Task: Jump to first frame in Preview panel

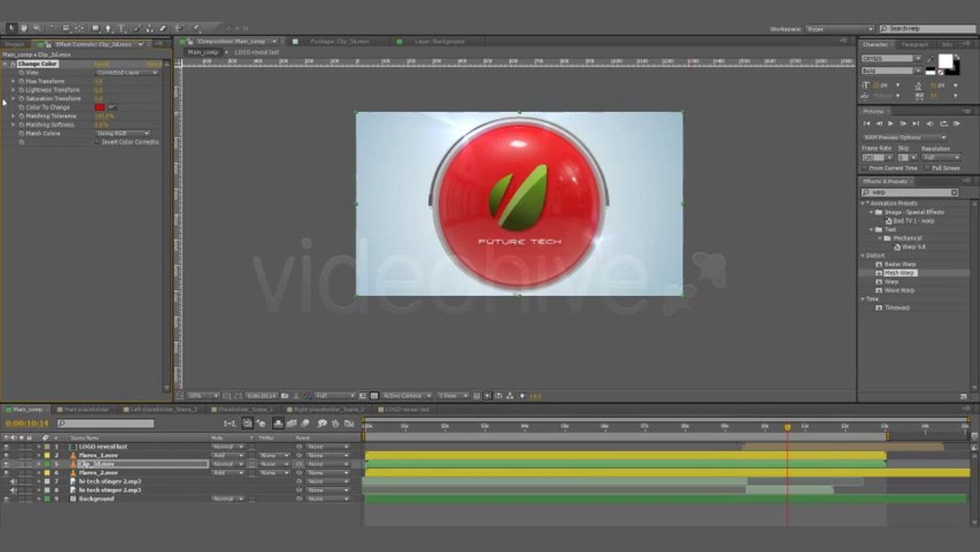Action: point(867,123)
